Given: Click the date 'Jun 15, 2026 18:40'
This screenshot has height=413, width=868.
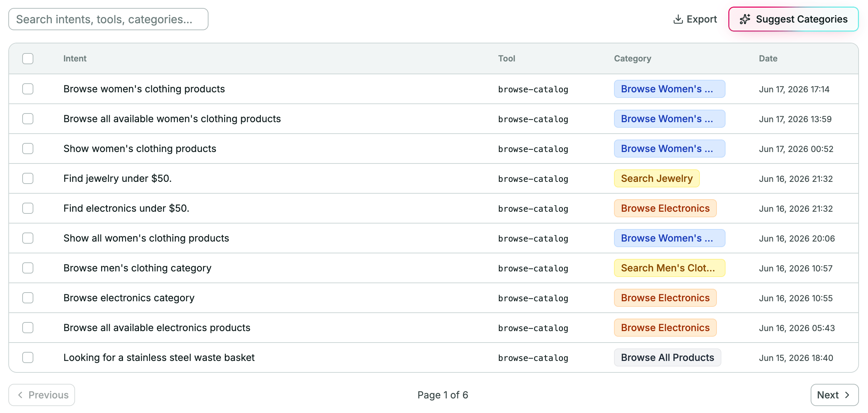Looking at the screenshot, I should tap(796, 358).
